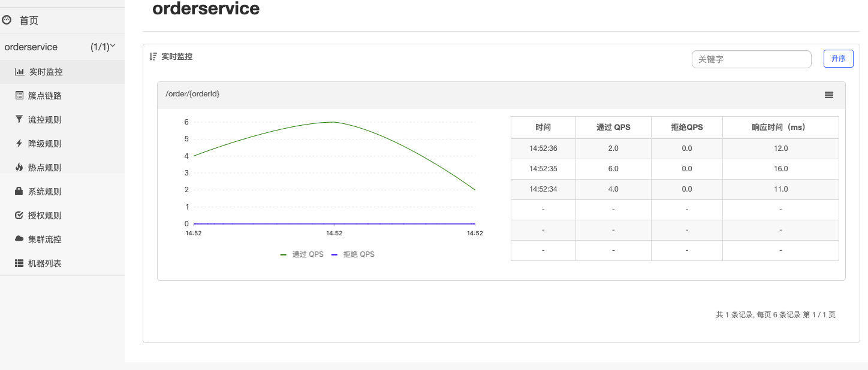Image resolution: width=868 pixels, height=370 pixels.
Task: Select the orderservice app entry in sidebar
Action: click(x=31, y=47)
